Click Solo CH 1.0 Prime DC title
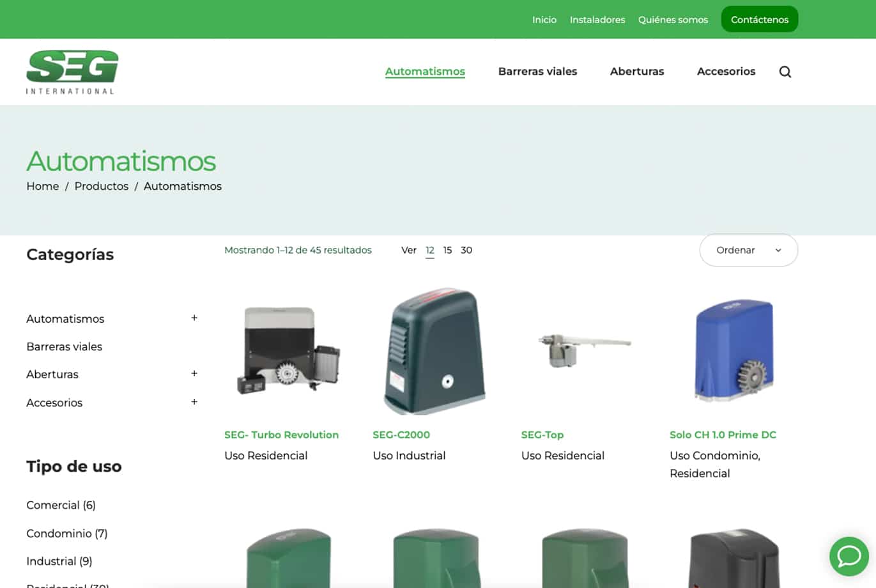This screenshot has width=876, height=588. click(723, 435)
